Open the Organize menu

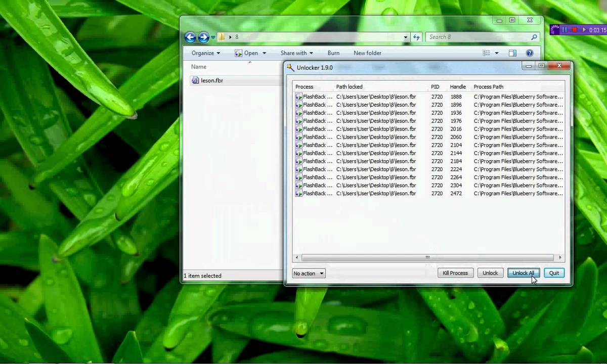click(205, 53)
